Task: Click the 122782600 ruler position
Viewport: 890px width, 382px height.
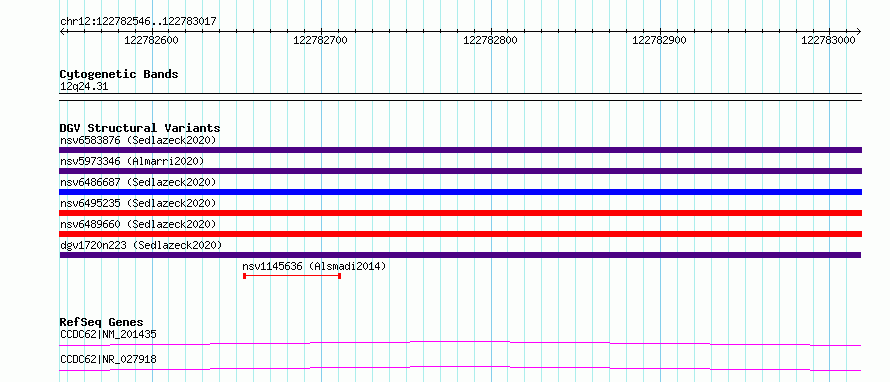Action: click(151, 40)
